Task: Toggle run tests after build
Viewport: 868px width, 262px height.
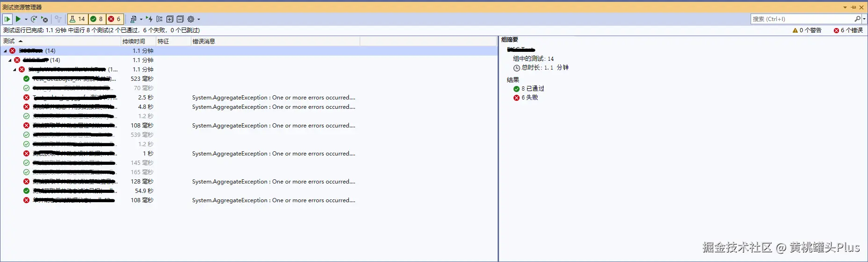Action: point(149,19)
